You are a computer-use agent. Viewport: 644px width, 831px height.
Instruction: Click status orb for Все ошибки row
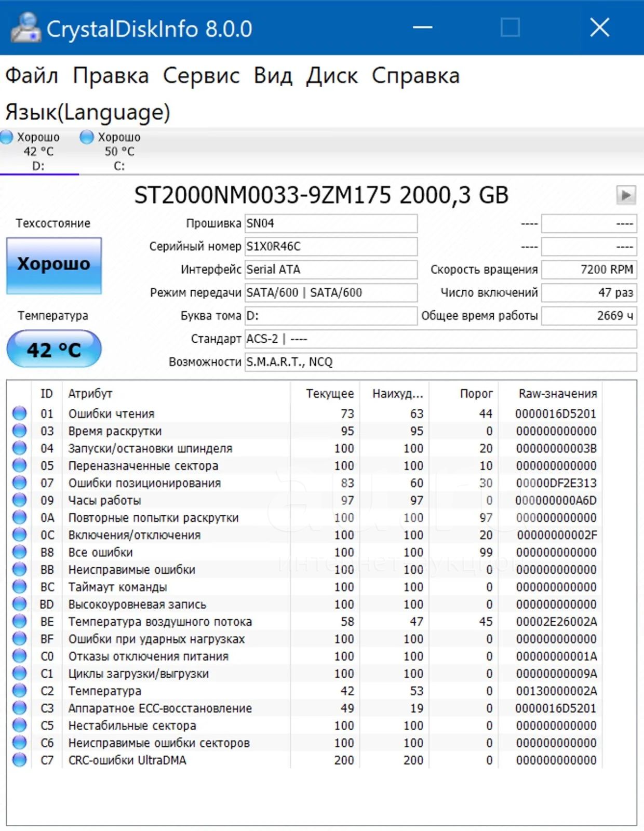tap(20, 552)
